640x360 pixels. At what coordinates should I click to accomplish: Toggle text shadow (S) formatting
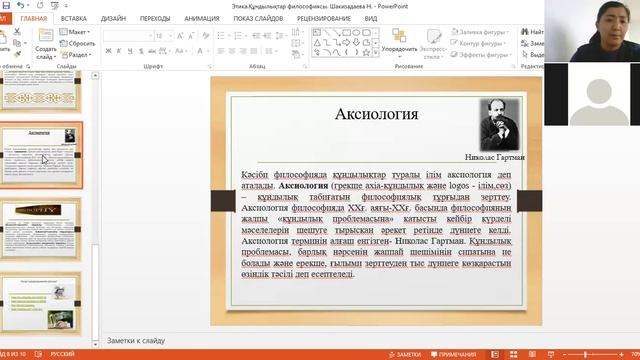pyautogui.click(x=141, y=51)
